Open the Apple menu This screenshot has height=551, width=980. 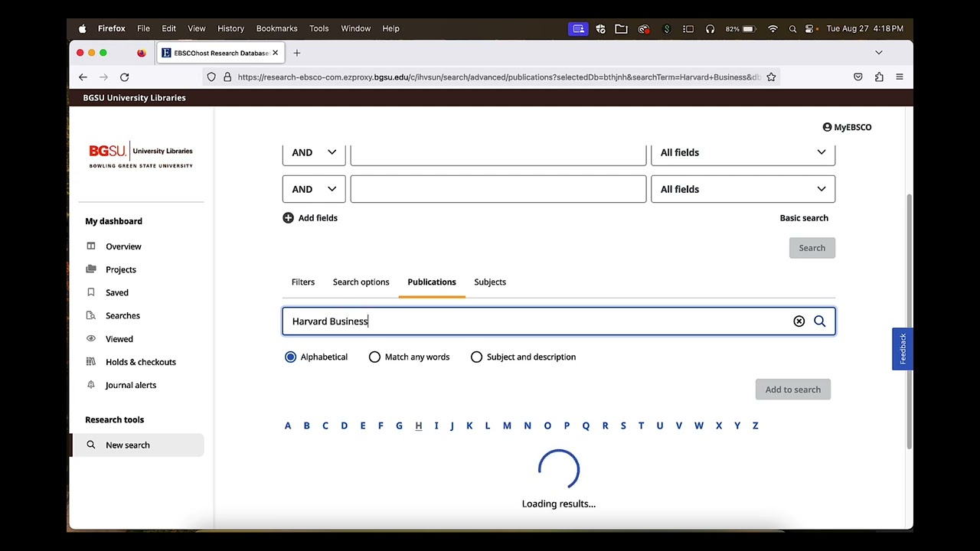point(82,28)
